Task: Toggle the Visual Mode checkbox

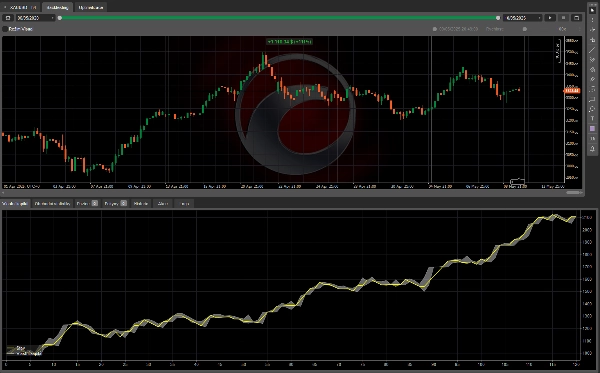Action: coord(5,29)
